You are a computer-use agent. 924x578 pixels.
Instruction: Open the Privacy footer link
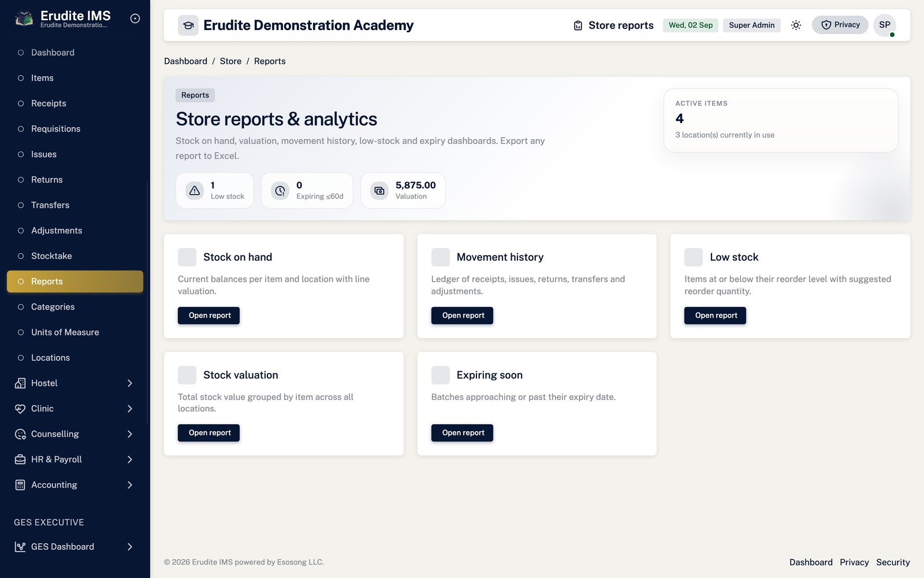(x=854, y=562)
